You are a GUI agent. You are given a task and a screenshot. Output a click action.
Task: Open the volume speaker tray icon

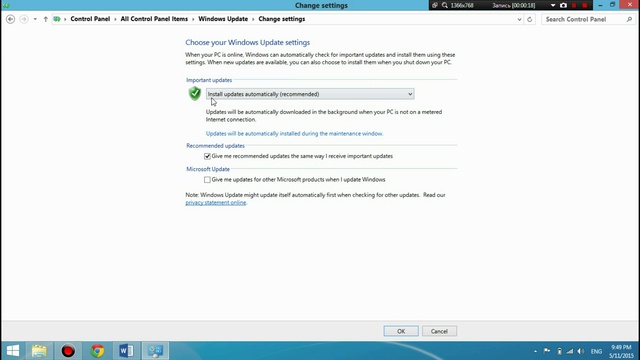[x=581, y=351]
